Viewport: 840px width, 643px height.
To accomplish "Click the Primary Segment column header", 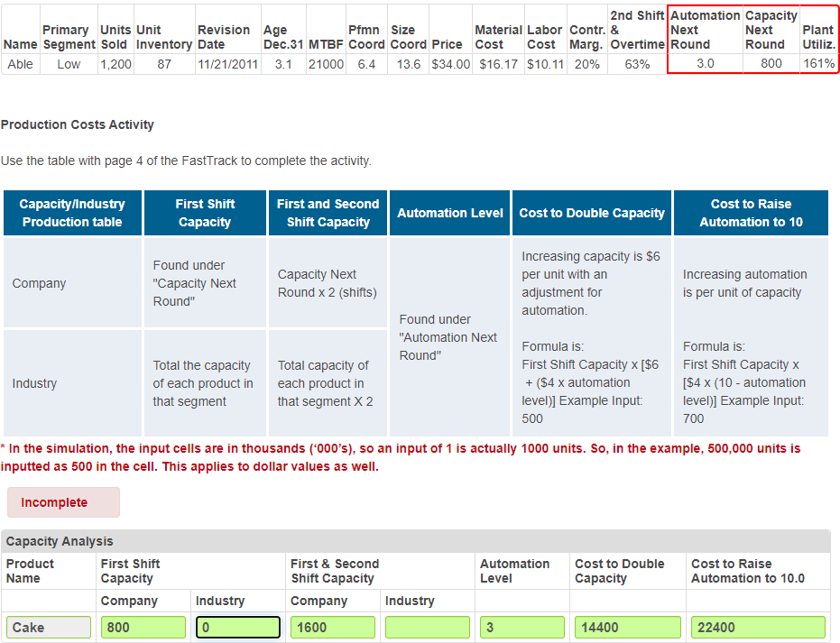I will [69, 38].
